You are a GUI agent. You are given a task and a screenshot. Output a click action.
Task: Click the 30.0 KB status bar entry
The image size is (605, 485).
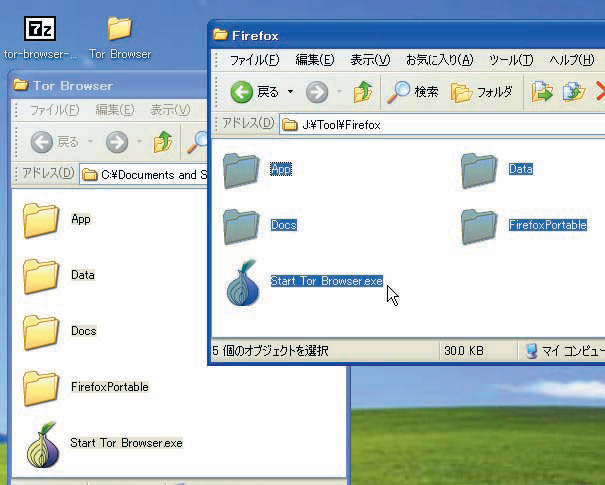[x=464, y=351]
